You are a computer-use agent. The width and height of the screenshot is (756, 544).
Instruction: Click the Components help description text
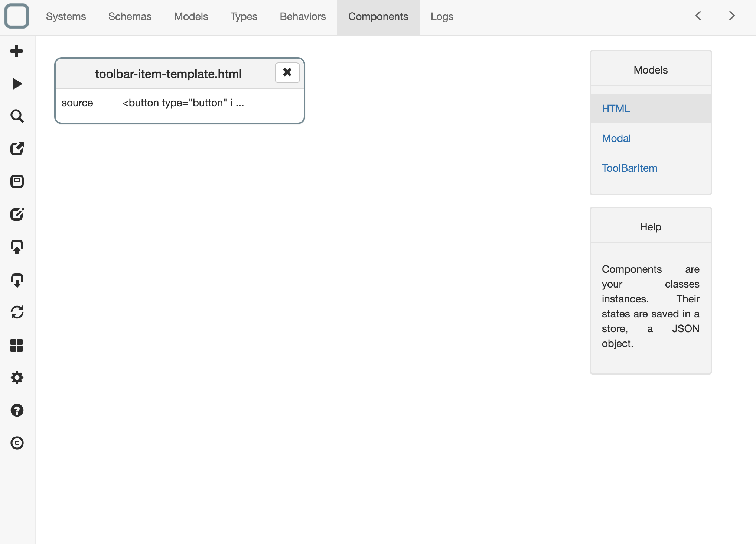click(651, 306)
